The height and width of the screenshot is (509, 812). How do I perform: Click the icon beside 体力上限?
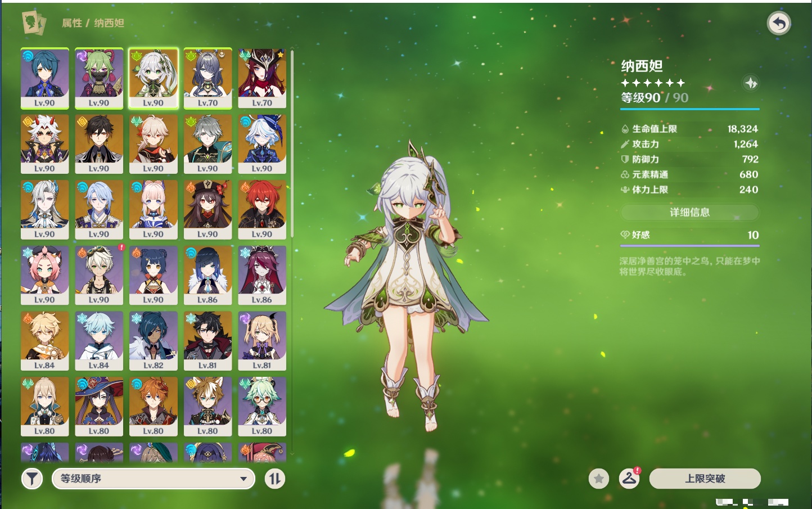[x=625, y=190]
